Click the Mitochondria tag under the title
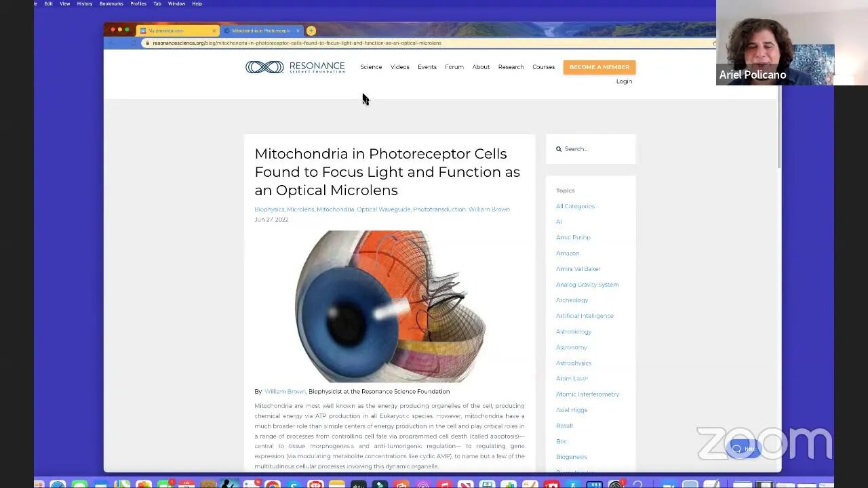868x488 pixels. pyautogui.click(x=335, y=209)
